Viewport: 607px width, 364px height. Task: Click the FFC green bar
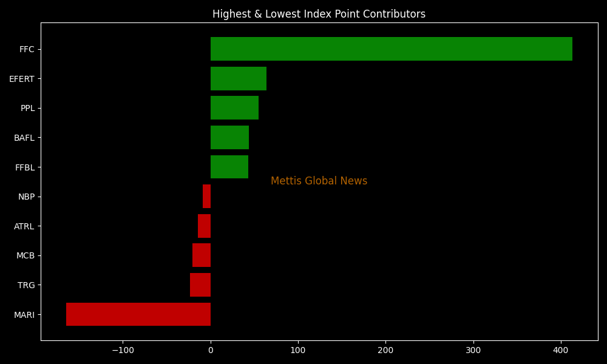(392, 49)
